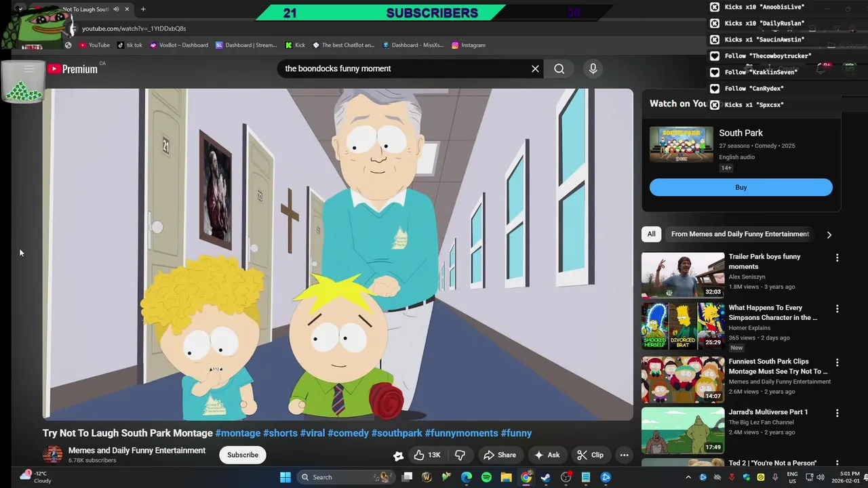Click inside the YouTube search field
The width and height of the screenshot is (868, 488).
(x=403, y=68)
